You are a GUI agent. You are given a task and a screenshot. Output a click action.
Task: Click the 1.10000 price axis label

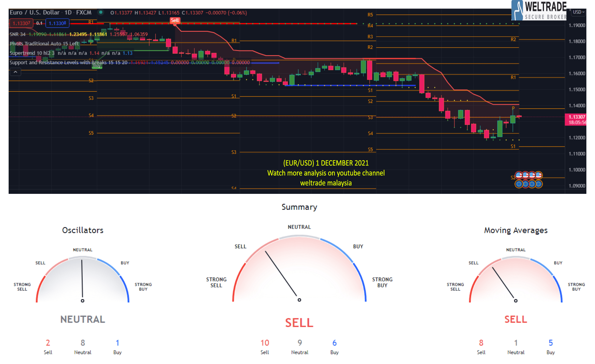[x=577, y=170]
